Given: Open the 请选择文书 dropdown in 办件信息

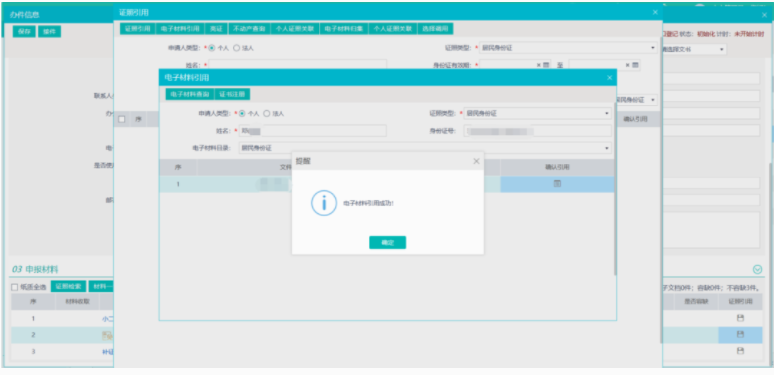Looking at the screenshot, I should [x=695, y=49].
